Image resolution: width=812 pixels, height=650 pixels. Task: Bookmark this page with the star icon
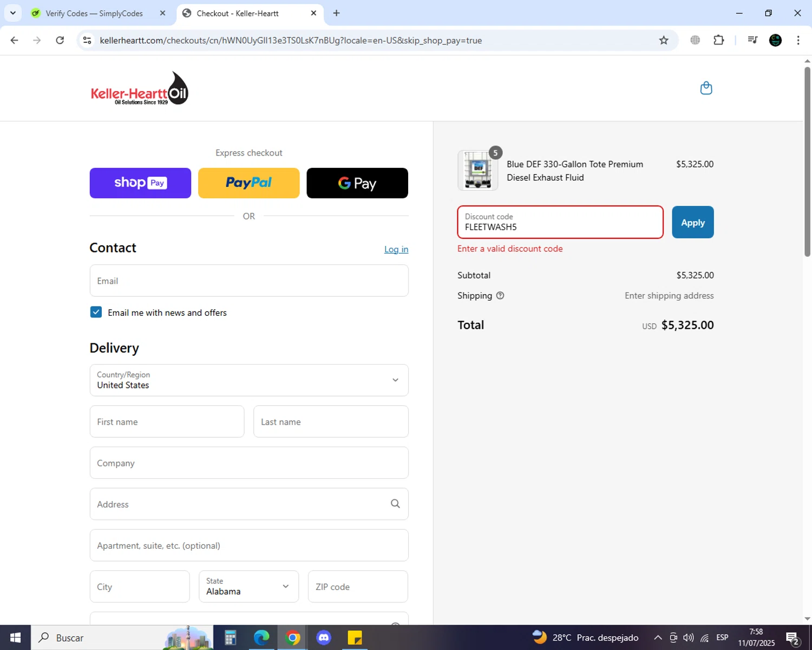click(x=664, y=40)
